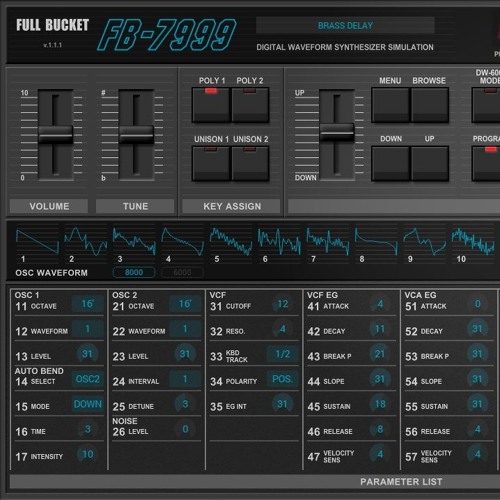The width and height of the screenshot is (500, 500).
Task: Click VCA EG break point knob
Action: (x=477, y=354)
